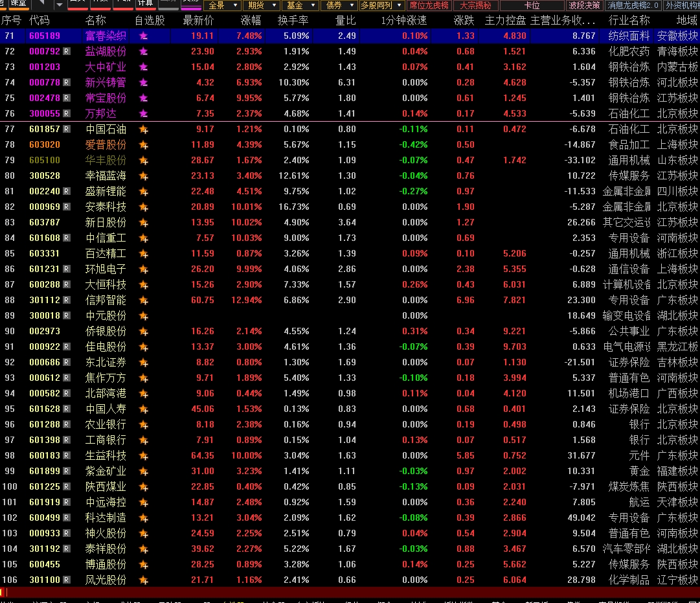
Task: Click the 卡位 button
Action: tap(532, 5)
